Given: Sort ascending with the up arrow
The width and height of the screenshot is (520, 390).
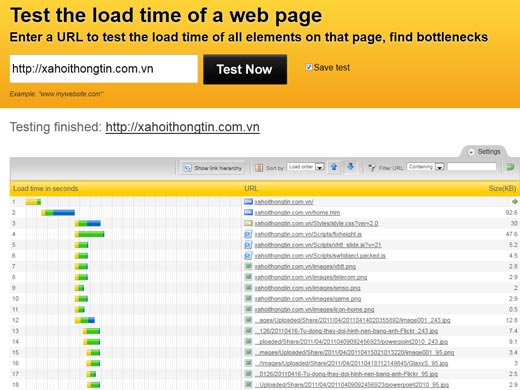Looking at the screenshot, I should tap(334, 167).
